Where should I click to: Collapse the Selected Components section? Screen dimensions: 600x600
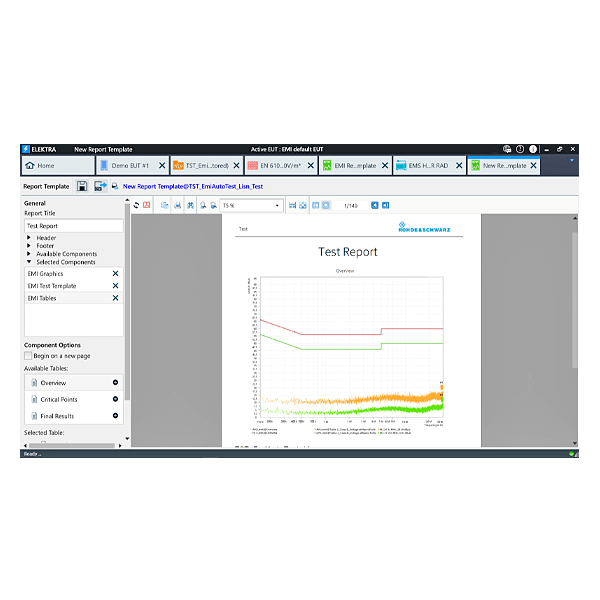[x=30, y=262]
